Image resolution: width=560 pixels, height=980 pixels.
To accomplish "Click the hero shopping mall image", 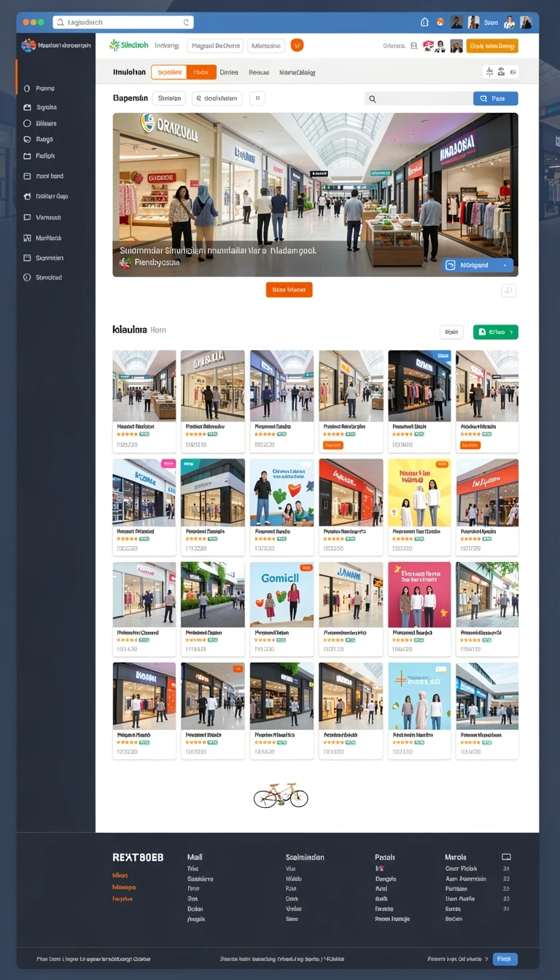I will [315, 195].
